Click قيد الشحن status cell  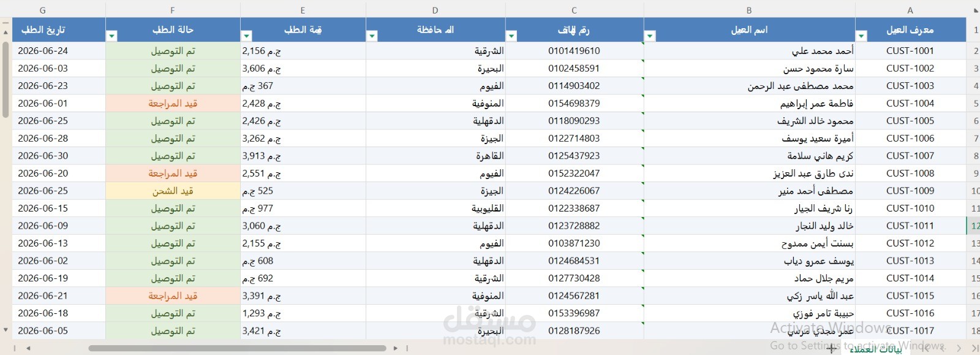click(173, 191)
